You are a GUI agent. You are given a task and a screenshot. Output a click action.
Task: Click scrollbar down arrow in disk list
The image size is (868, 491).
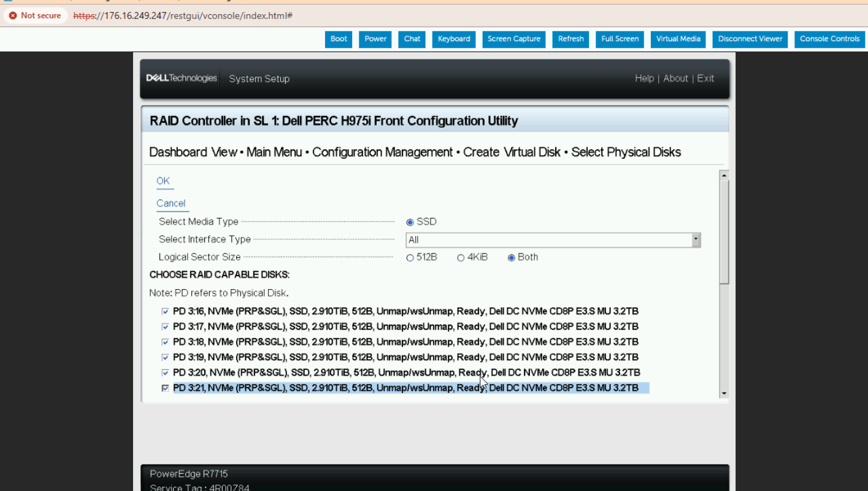724,393
